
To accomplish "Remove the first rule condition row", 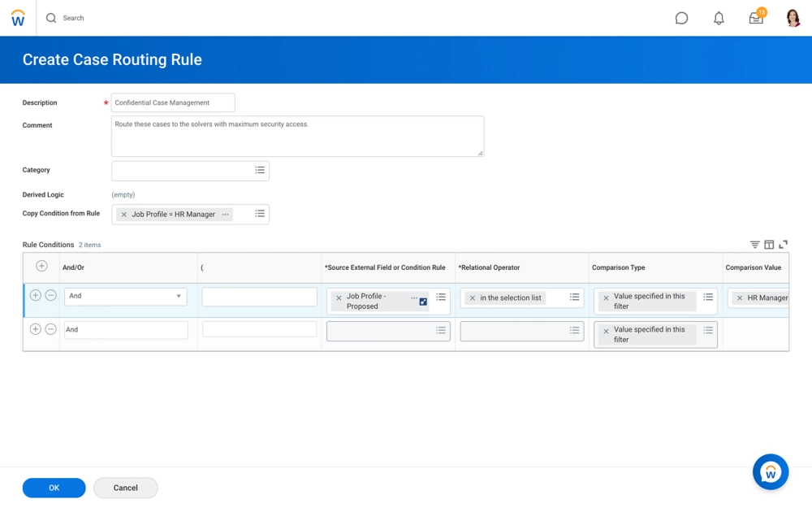I will point(50,296).
